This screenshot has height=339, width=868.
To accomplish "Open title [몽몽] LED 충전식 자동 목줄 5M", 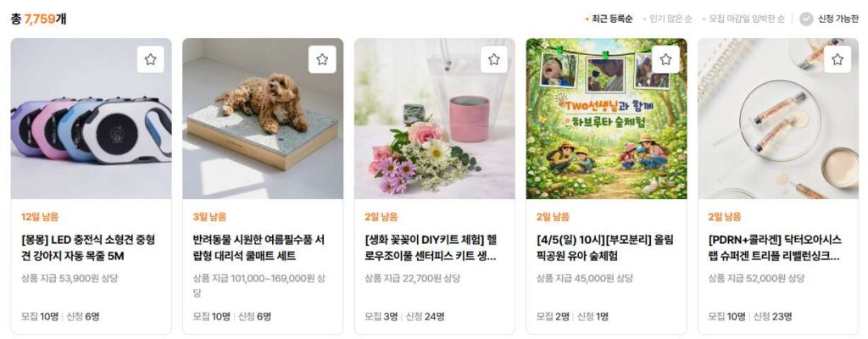I will pos(88,248).
